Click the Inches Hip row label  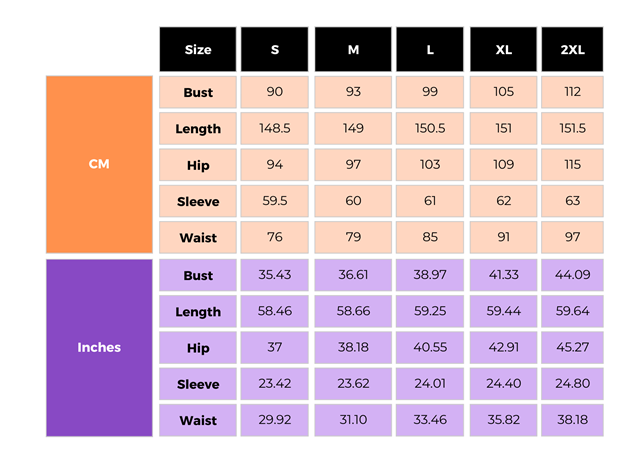pyautogui.click(x=198, y=347)
